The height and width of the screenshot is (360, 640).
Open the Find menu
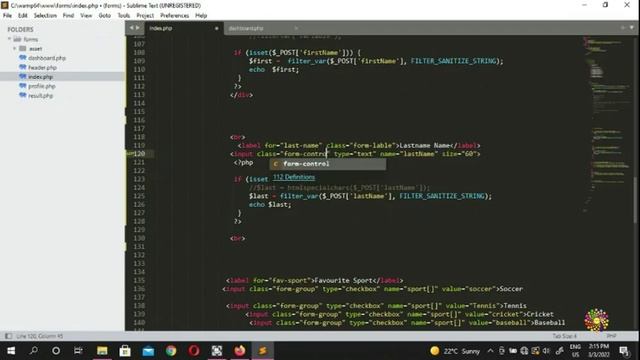[x=68, y=16]
